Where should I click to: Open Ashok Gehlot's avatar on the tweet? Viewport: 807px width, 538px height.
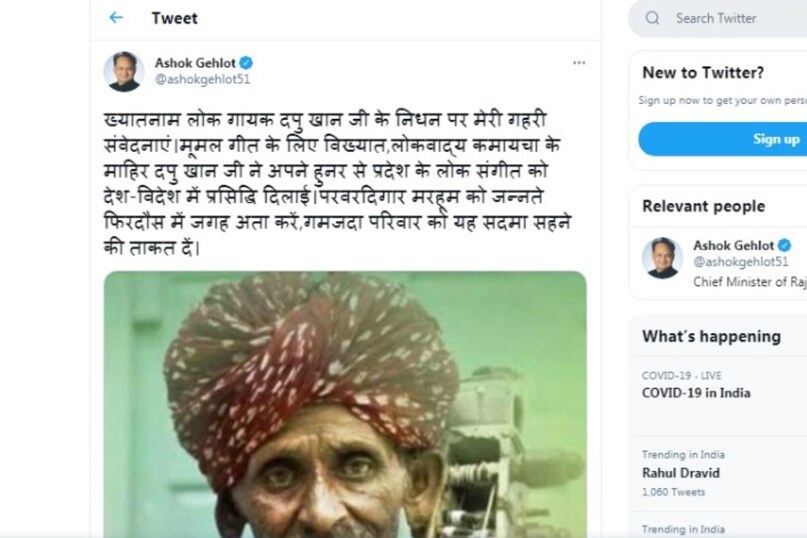pyautogui.click(x=124, y=71)
